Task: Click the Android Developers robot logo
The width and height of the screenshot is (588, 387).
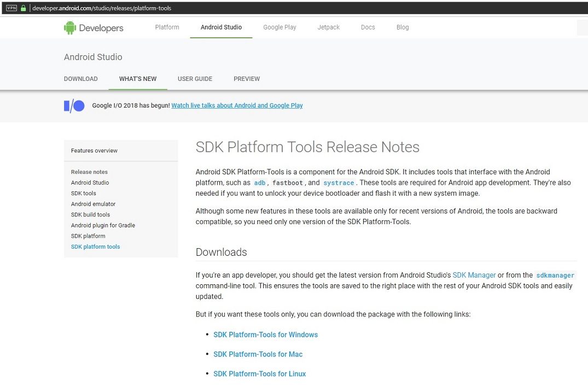Action: [x=70, y=28]
